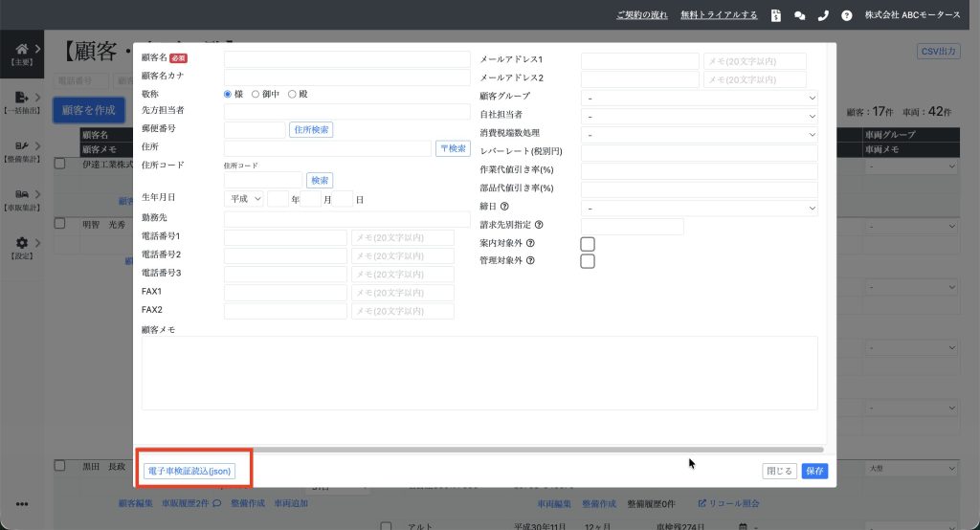Click the help icon beside 管理対象外
Viewport: 980px width, 530px height.
pos(530,260)
